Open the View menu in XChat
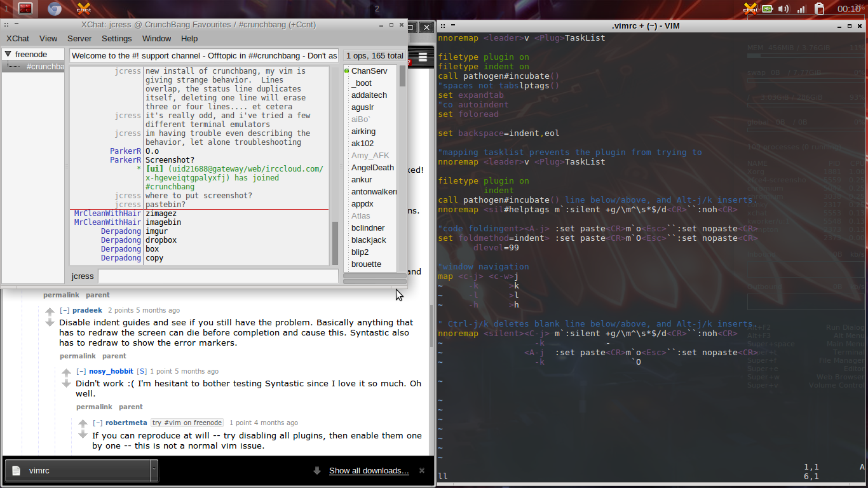This screenshot has height=488, width=868. click(48, 39)
